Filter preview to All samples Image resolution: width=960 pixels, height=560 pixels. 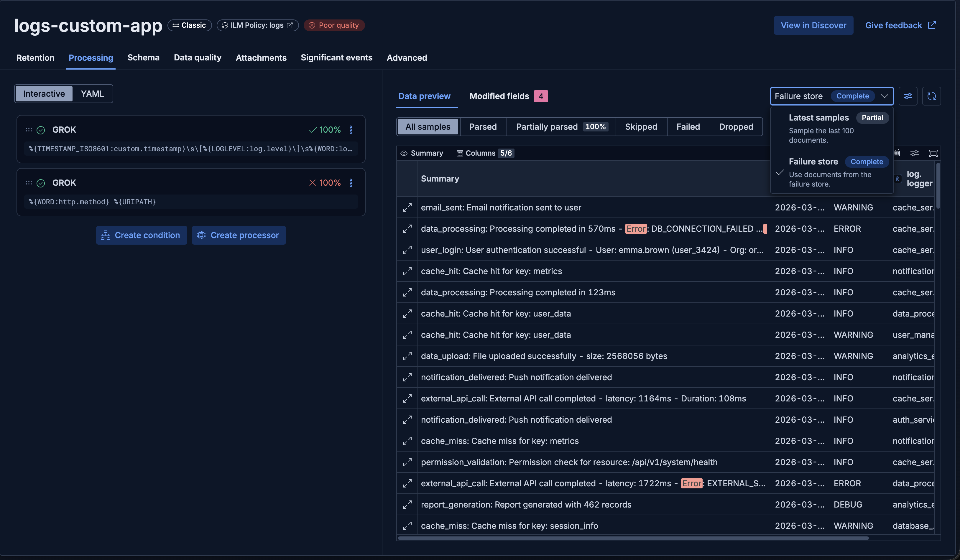point(428,127)
